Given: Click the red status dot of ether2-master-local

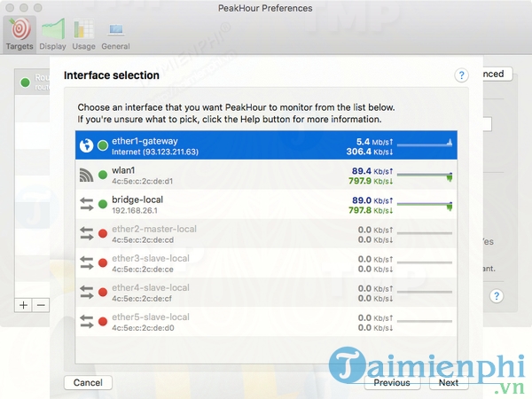Looking at the screenshot, I should pyautogui.click(x=103, y=234).
